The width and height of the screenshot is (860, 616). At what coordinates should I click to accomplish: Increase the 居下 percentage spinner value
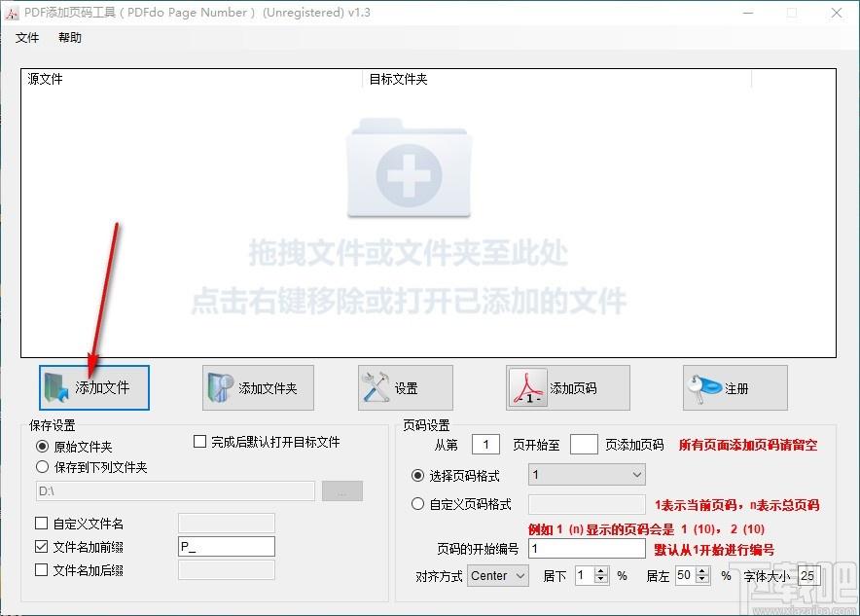601,571
